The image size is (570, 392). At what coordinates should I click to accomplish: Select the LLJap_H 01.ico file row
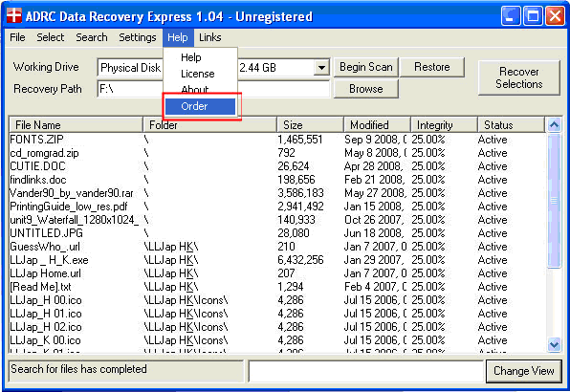[277, 314]
